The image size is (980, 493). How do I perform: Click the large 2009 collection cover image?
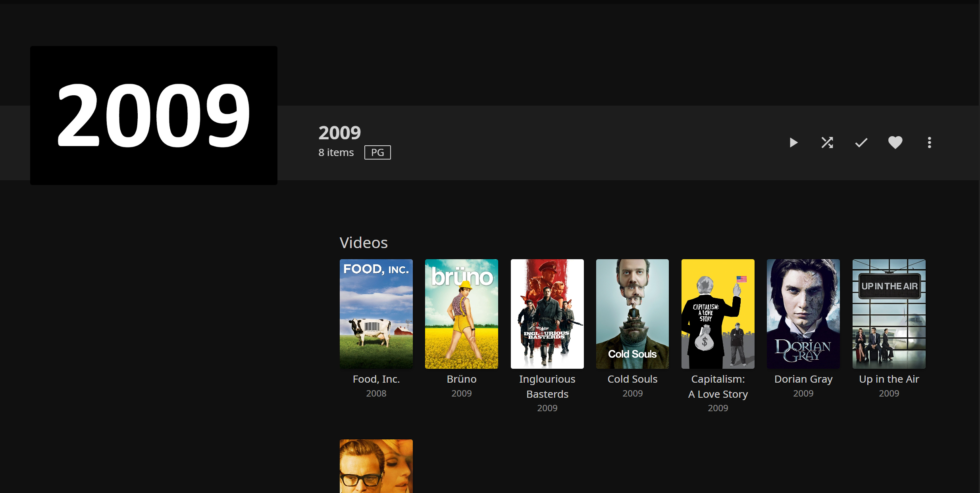click(154, 115)
